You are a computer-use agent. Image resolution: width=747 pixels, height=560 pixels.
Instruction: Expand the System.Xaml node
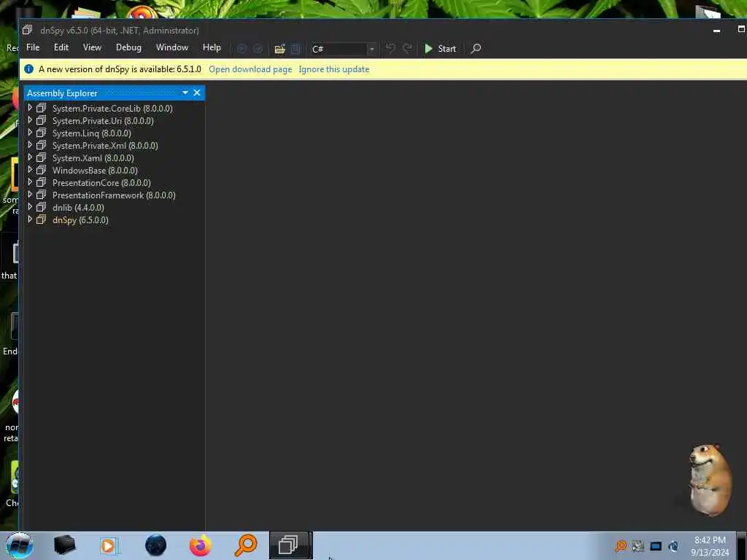pos(30,157)
